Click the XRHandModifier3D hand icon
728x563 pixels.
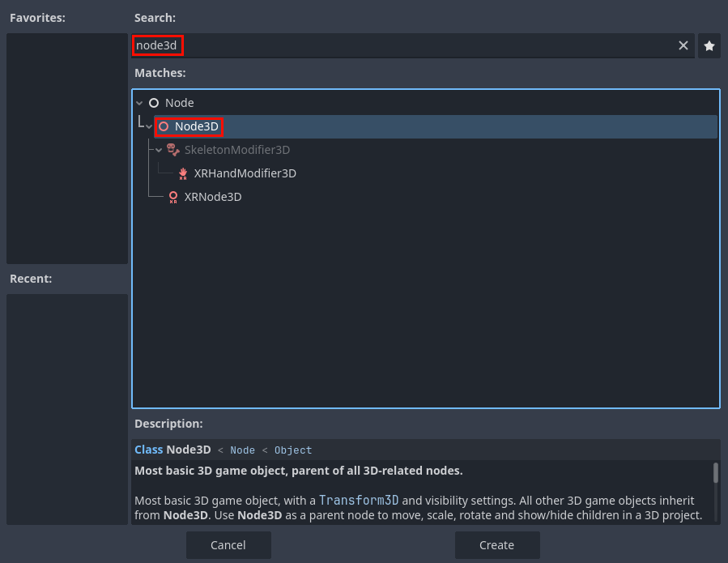pos(183,173)
